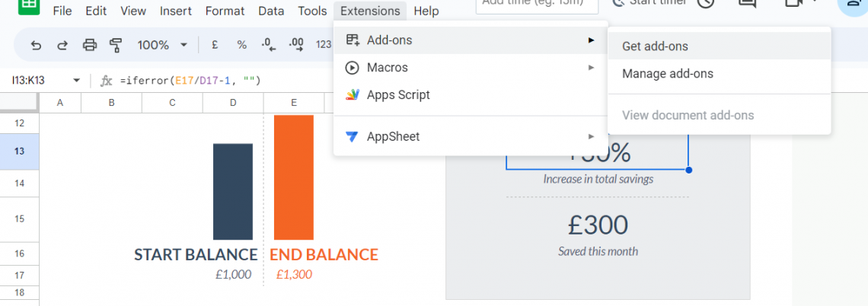Click the redo arrow icon
The image size is (868, 306).
click(x=62, y=45)
